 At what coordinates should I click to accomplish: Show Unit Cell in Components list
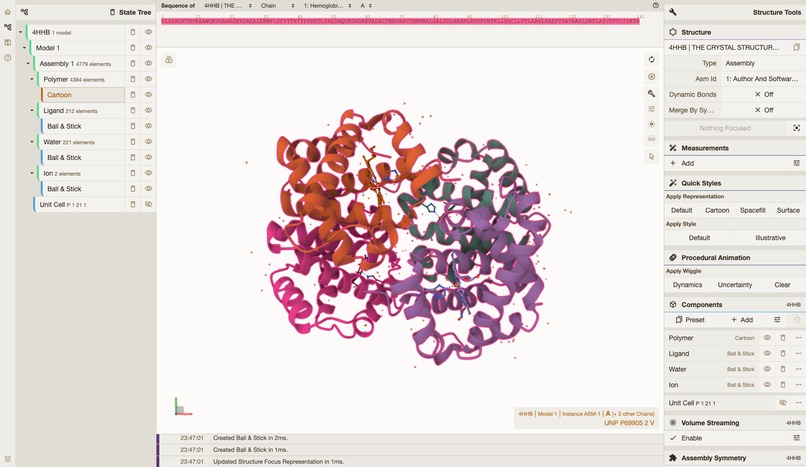coord(783,403)
